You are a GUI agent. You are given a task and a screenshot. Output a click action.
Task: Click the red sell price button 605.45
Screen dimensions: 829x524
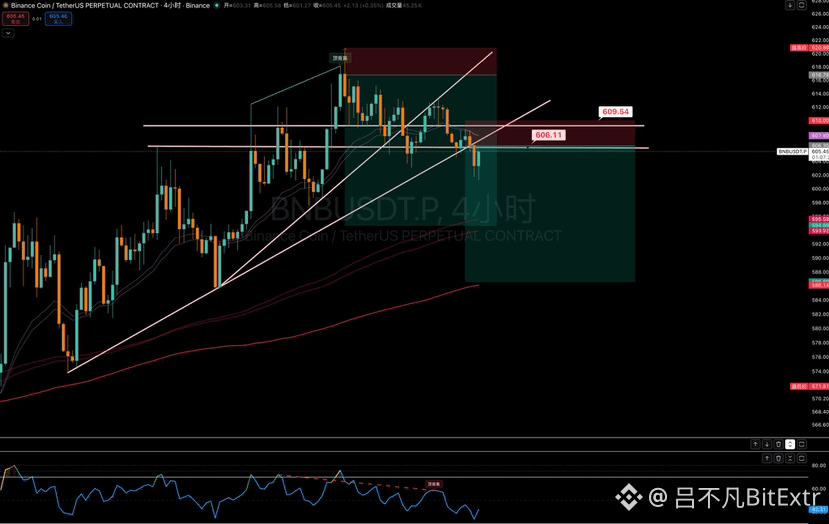pyautogui.click(x=15, y=19)
